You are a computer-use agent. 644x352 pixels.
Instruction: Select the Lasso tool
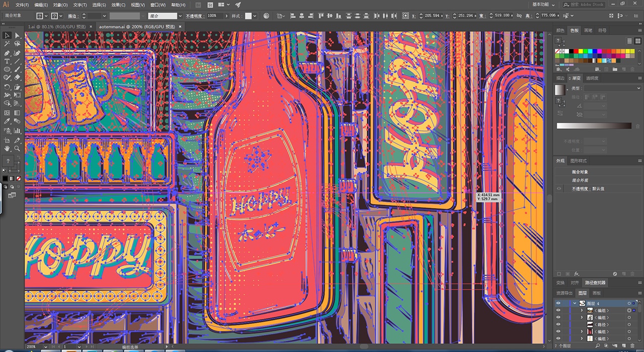coord(17,44)
